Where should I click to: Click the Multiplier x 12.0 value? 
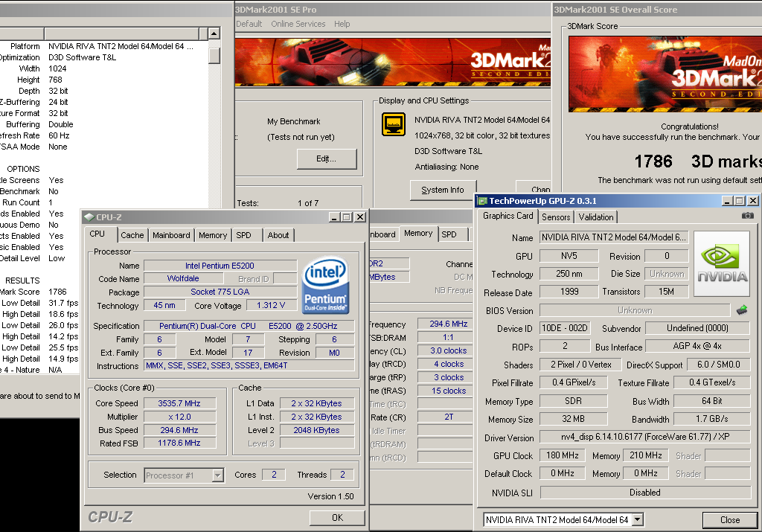click(179, 417)
